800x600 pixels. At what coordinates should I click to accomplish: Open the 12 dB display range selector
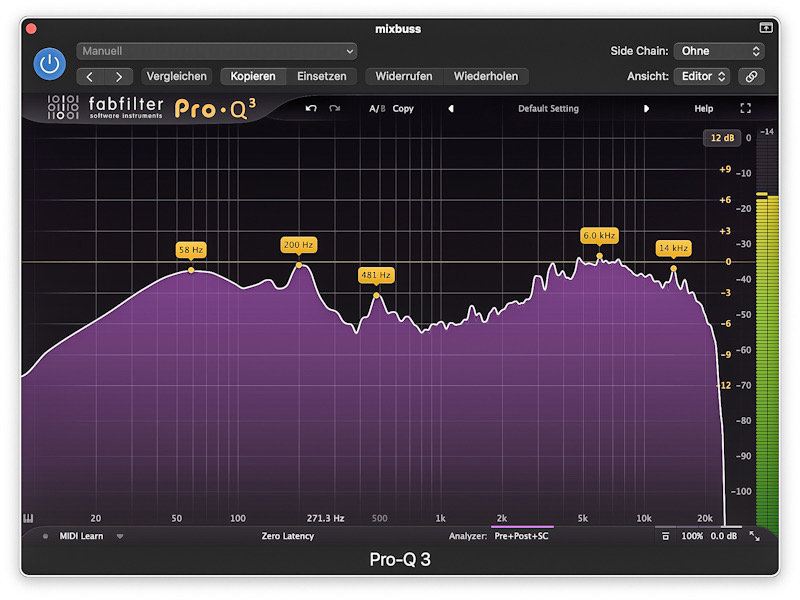[722, 138]
